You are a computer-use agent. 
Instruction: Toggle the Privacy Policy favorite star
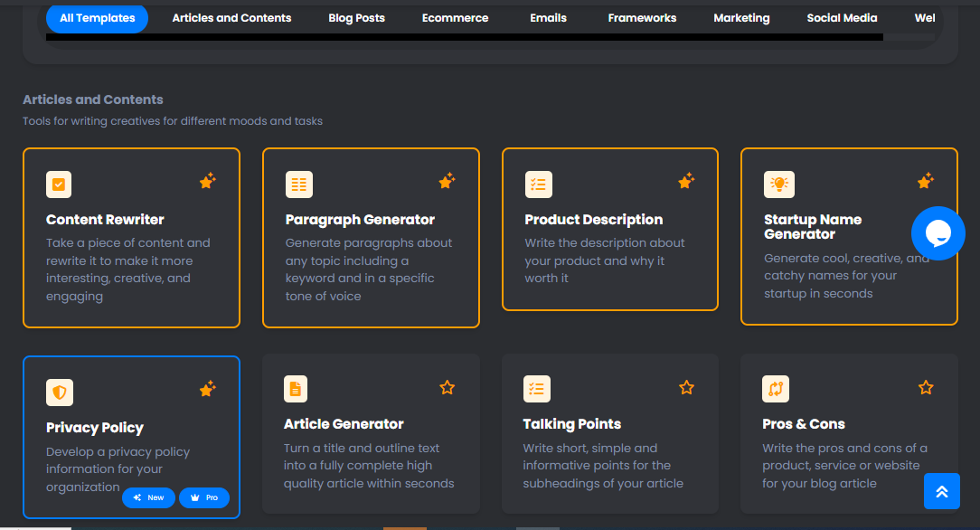pos(208,390)
